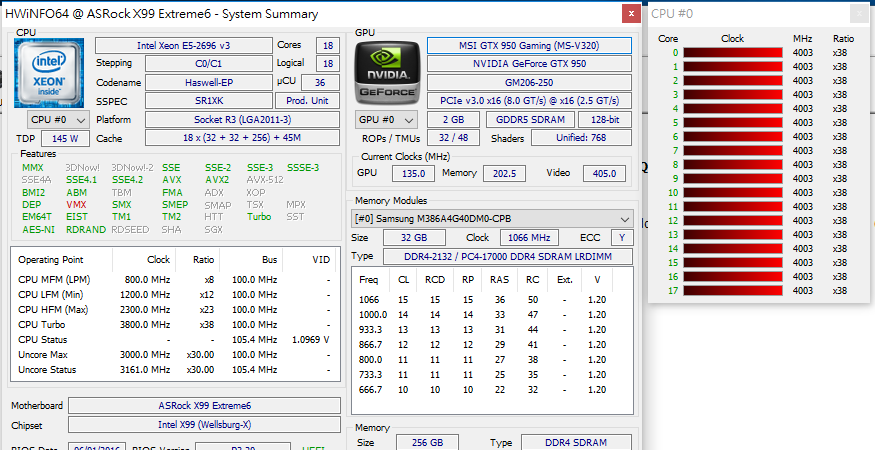Click the NVIDIA GeForce GTX 950 field
This screenshot has width=875, height=450.
click(x=529, y=64)
